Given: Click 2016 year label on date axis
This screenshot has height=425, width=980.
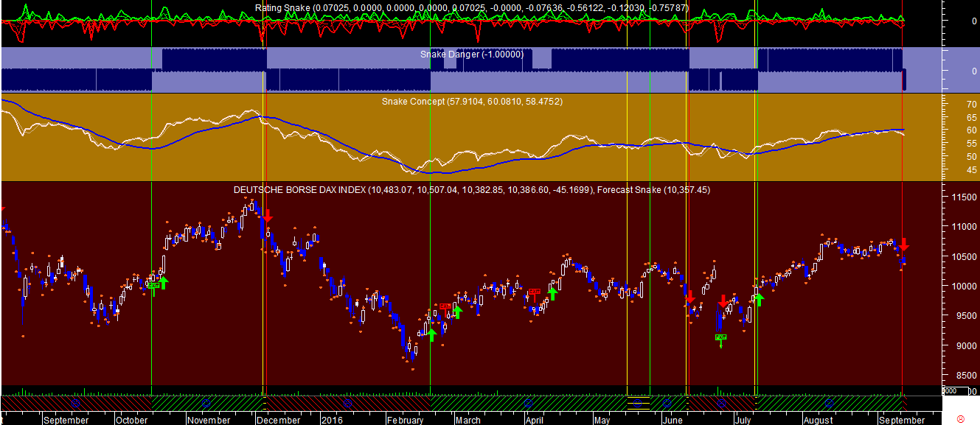Looking at the screenshot, I should click(x=331, y=420).
